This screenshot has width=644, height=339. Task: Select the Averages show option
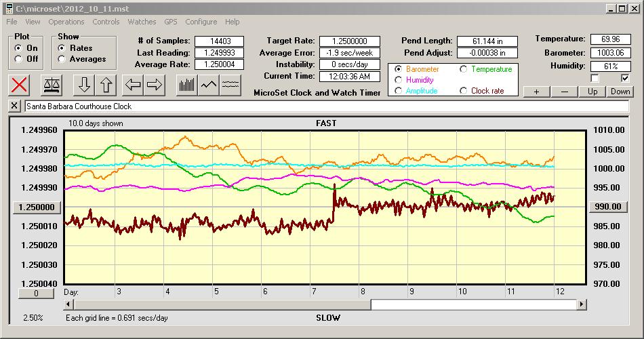pyautogui.click(x=62, y=59)
